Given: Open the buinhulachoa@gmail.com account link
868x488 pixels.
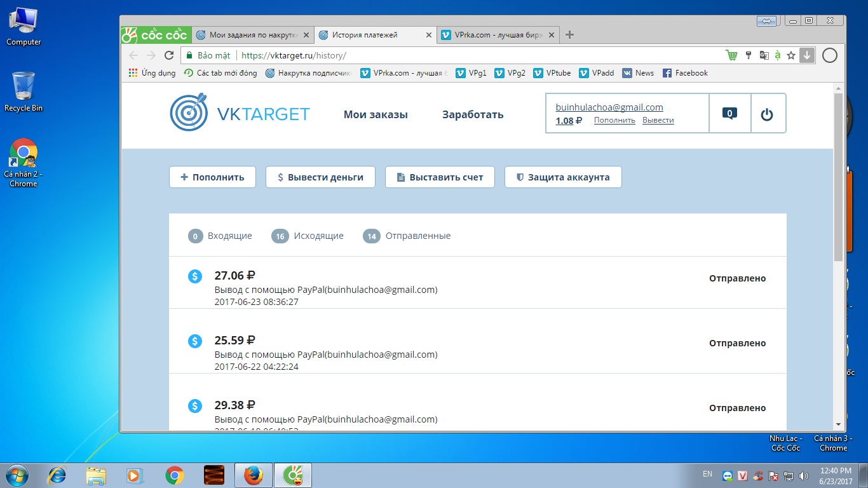Looking at the screenshot, I should pos(609,107).
